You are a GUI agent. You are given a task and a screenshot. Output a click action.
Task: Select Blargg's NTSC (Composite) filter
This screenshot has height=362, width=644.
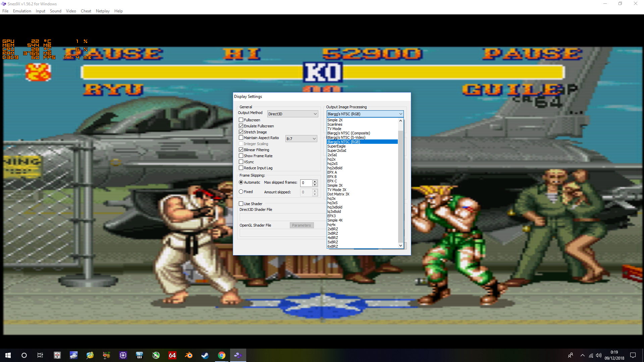coord(348,133)
